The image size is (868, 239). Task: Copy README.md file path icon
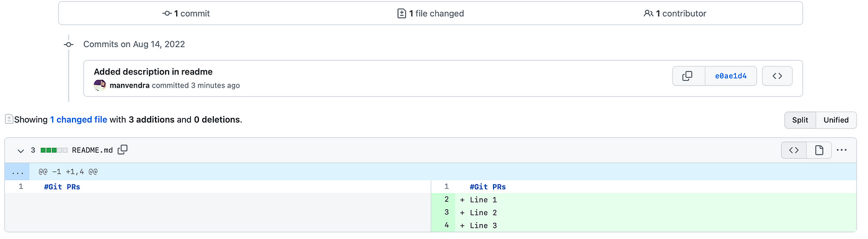point(123,150)
